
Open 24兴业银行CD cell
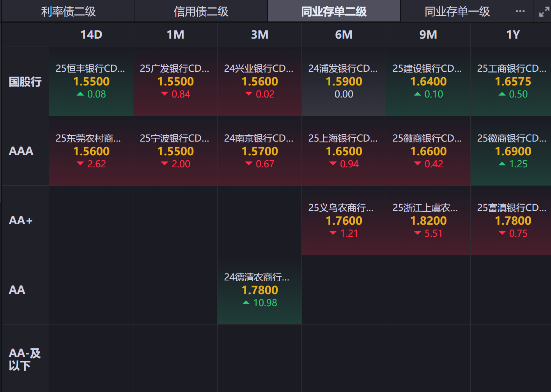pyautogui.click(x=260, y=82)
